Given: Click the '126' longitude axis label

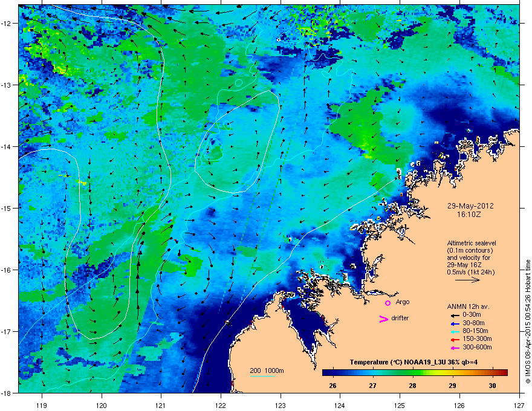Looking at the screenshot, I should tap(459, 405).
